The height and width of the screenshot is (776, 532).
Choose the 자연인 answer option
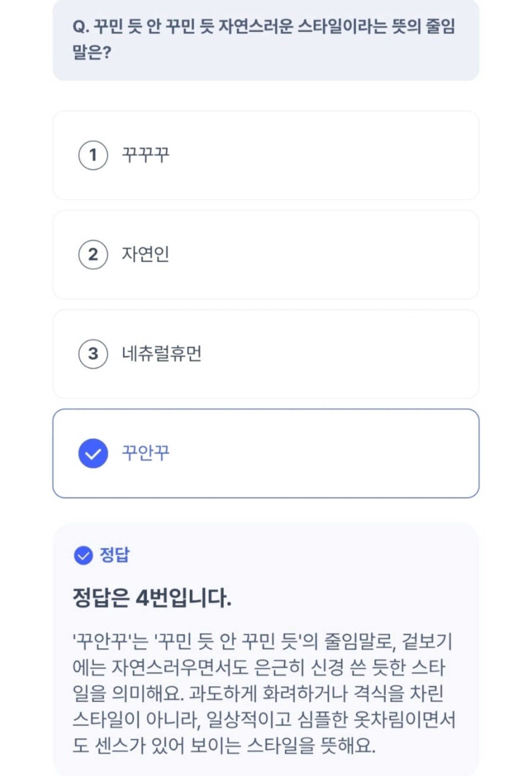tap(146, 255)
